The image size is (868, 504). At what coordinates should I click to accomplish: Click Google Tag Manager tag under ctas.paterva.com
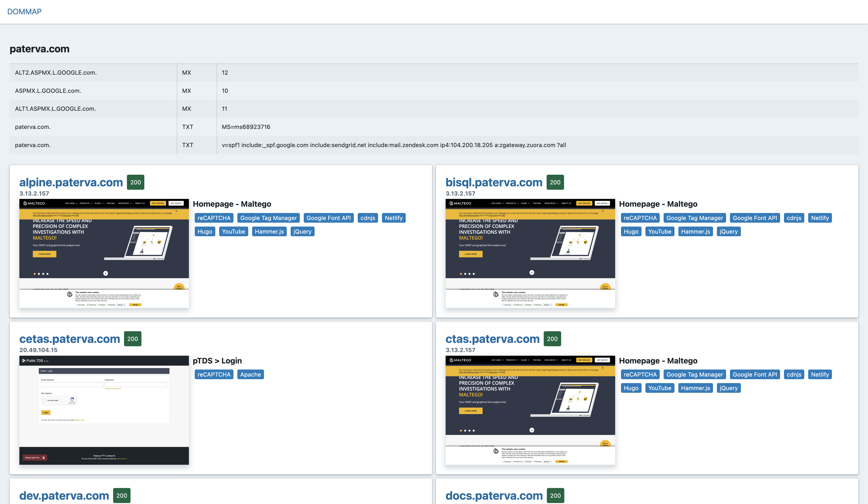(x=695, y=374)
